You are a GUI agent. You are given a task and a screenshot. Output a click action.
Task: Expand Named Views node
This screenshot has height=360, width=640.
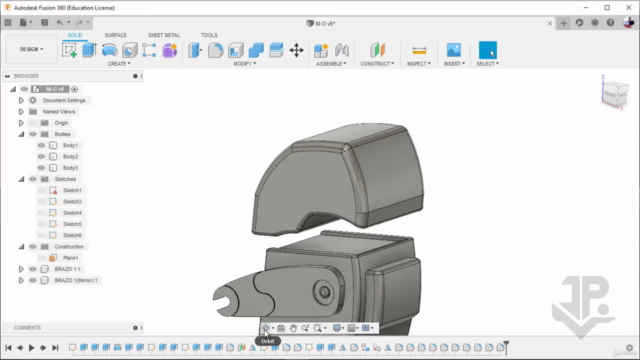click(21, 111)
